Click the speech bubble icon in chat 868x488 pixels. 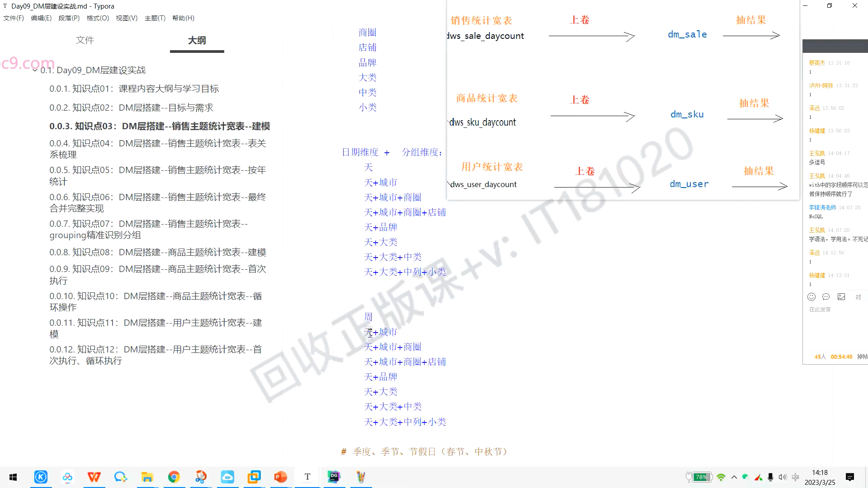pos(826,297)
